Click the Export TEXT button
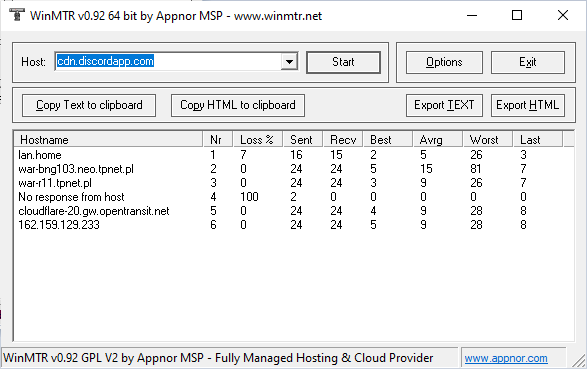This screenshot has height=372, width=587. click(444, 105)
